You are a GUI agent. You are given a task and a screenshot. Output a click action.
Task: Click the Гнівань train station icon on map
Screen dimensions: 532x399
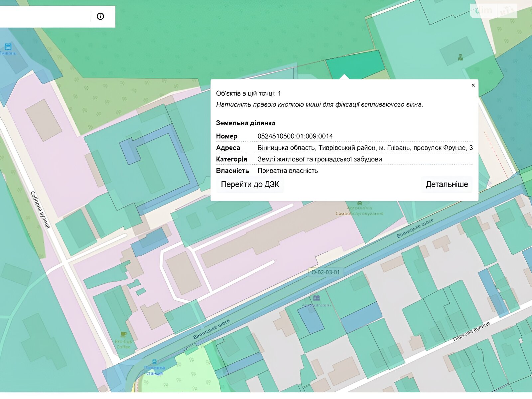pyautogui.click(x=8, y=47)
